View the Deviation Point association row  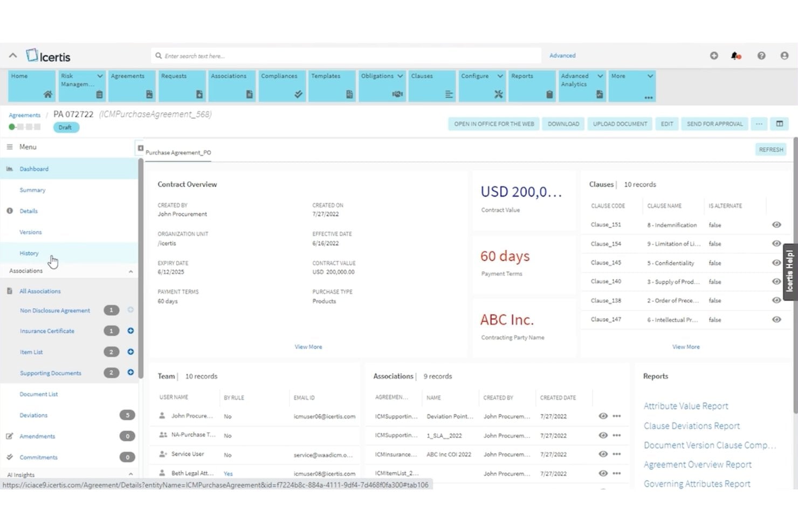click(x=603, y=416)
